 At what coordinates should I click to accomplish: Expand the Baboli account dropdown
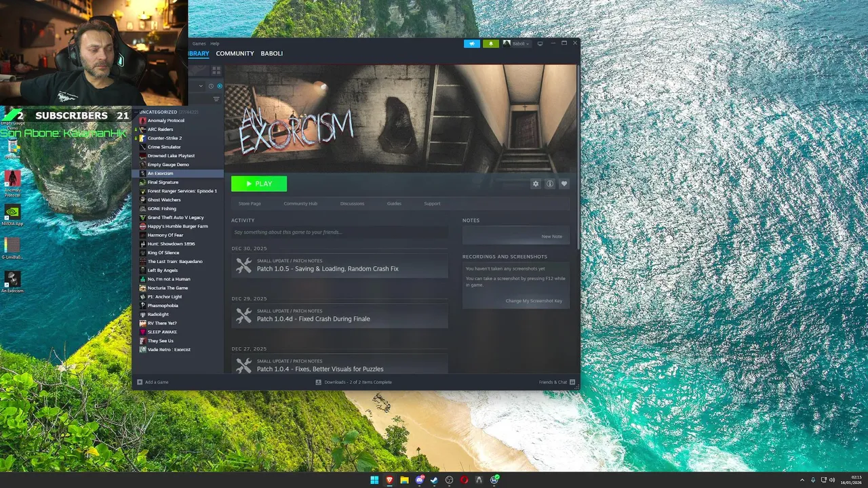[x=517, y=43]
